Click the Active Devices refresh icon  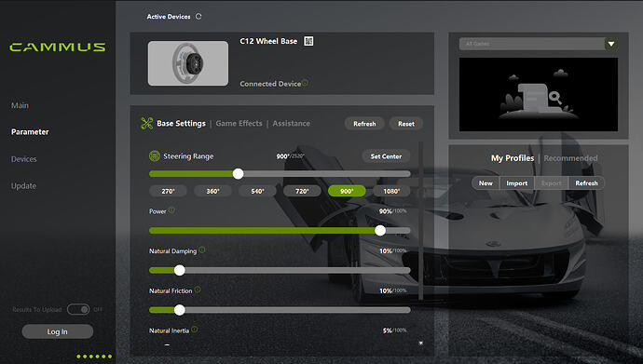[x=198, y=17]
